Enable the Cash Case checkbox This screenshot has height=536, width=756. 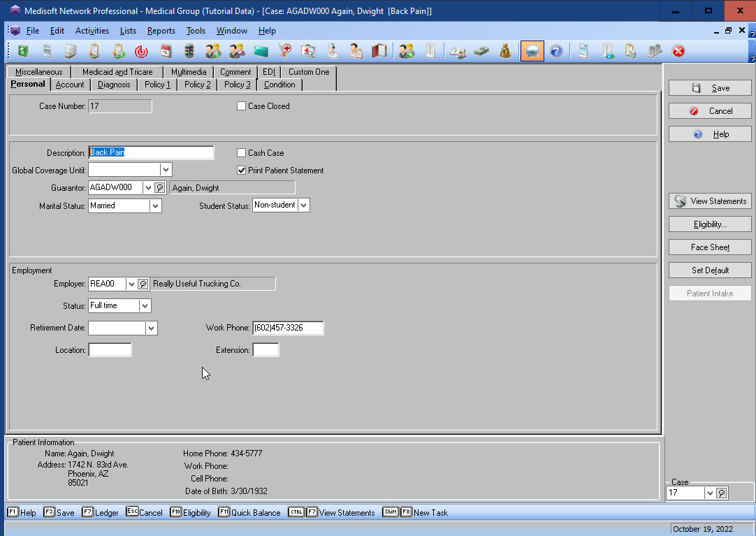tap(241, 153)
